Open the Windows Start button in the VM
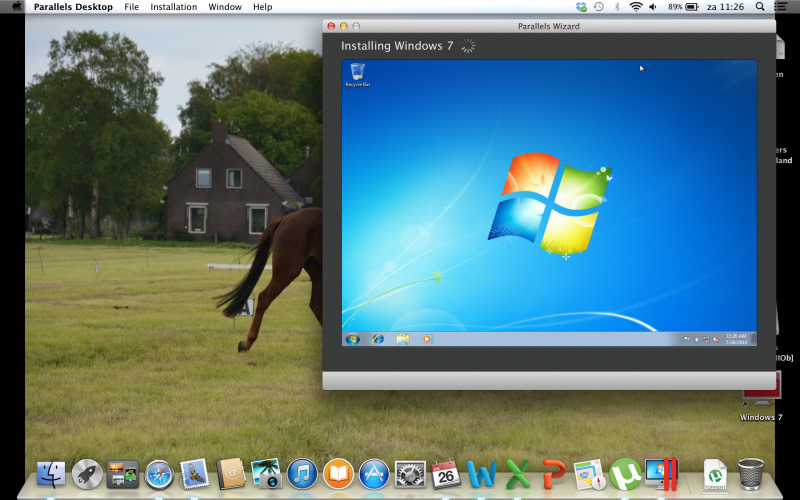 point(352,339)
